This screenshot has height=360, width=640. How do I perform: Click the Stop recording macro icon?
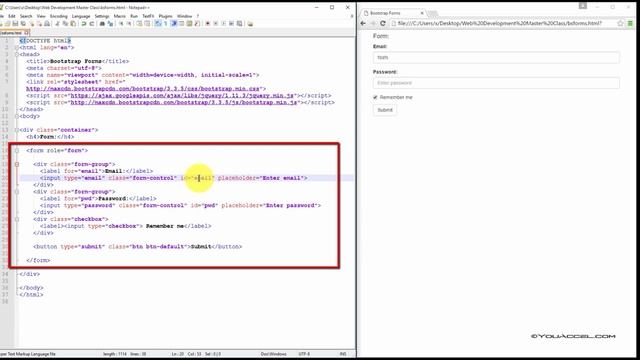tap(216, 24)
